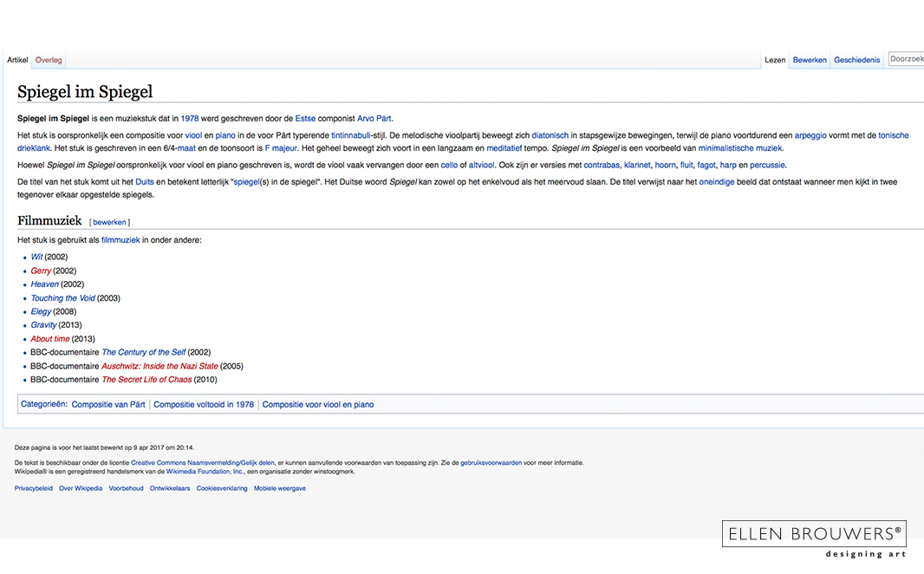Select the Artikel tab
924x574 pixels.
point(17,60)
